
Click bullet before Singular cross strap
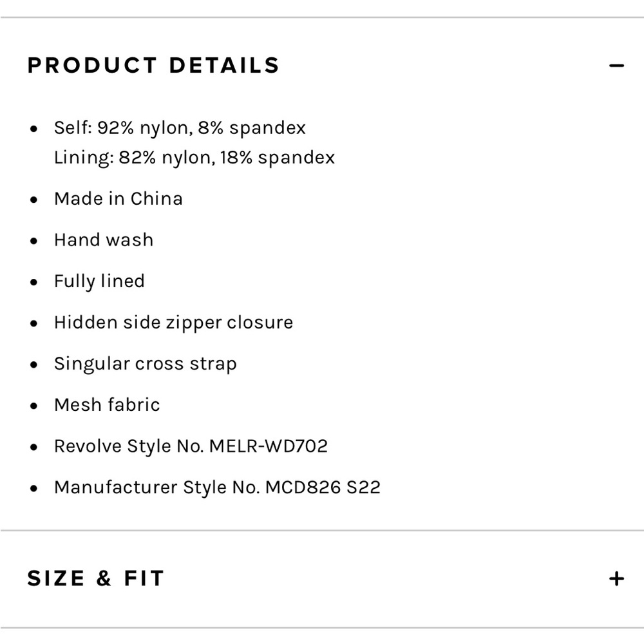34,365
